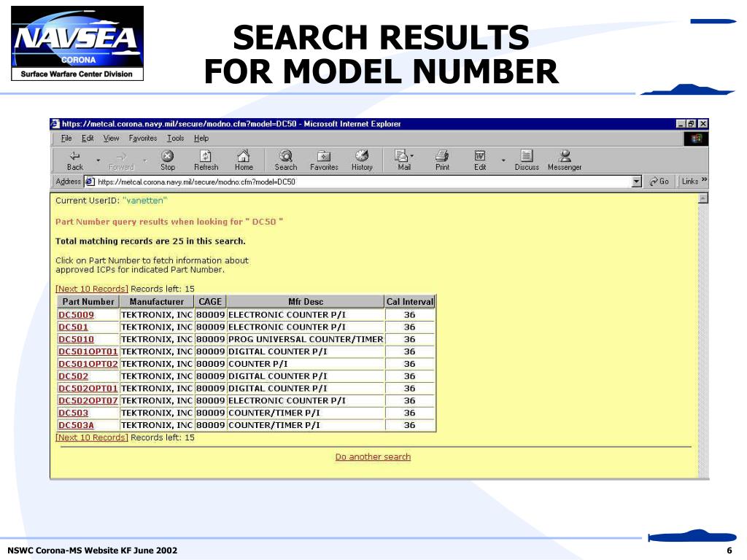Click the Stop icon
This screenshot has width=747, height=560.
pyautogui.click(x=167, y=156)
